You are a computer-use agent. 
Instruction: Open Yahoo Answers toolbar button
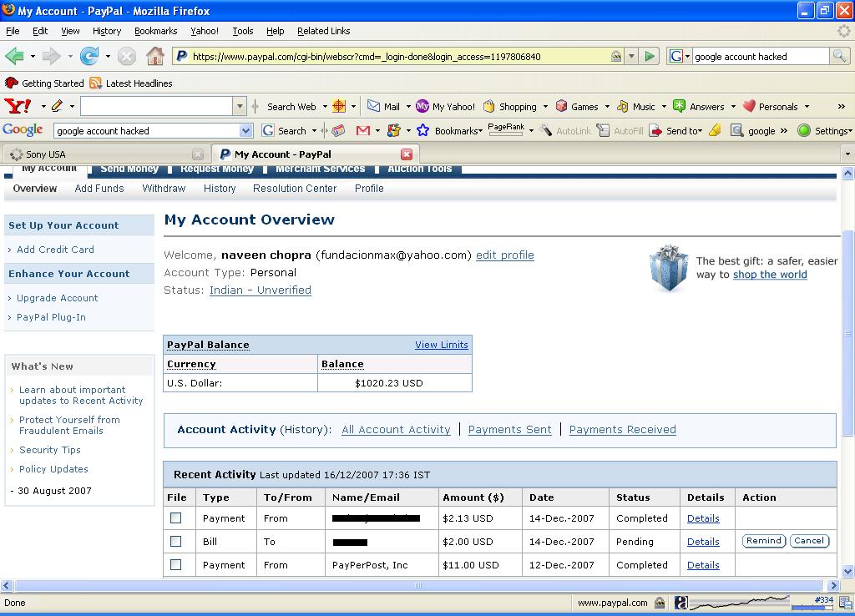(700, 106)
